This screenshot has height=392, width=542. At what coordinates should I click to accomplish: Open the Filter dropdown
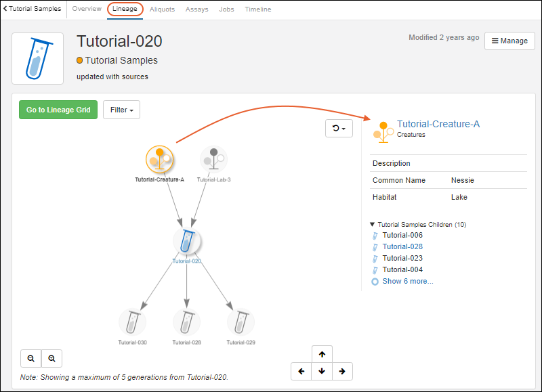coord(121,110)
